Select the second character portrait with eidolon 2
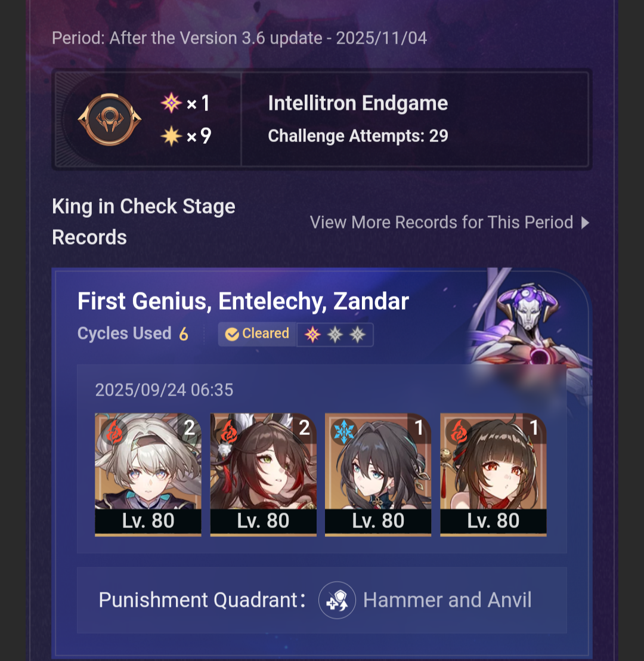The width and height of the screenshot is (644, 661). pos(263,475)
